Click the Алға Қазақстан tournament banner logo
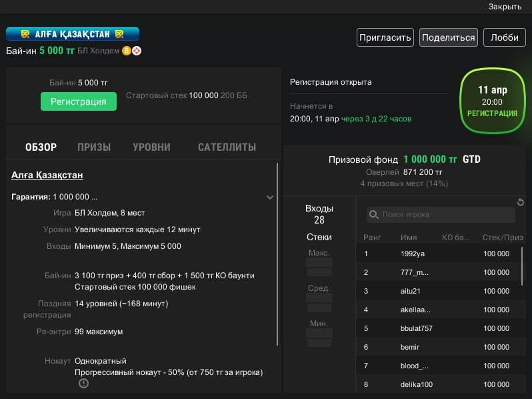Image resolution: width=532 pixels, height=399 pixels. click(x=73, y=34)
